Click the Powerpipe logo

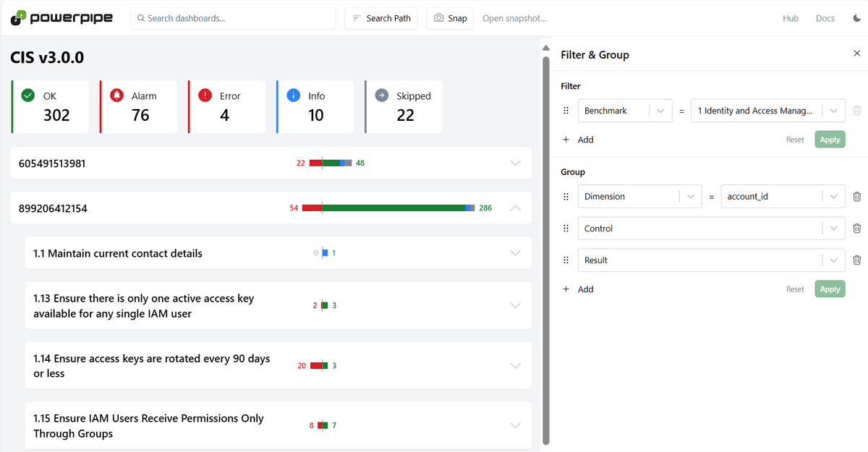(60, 17)
